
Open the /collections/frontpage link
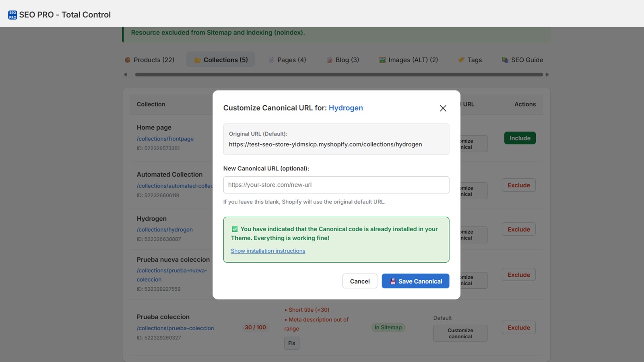click(165, 139)
